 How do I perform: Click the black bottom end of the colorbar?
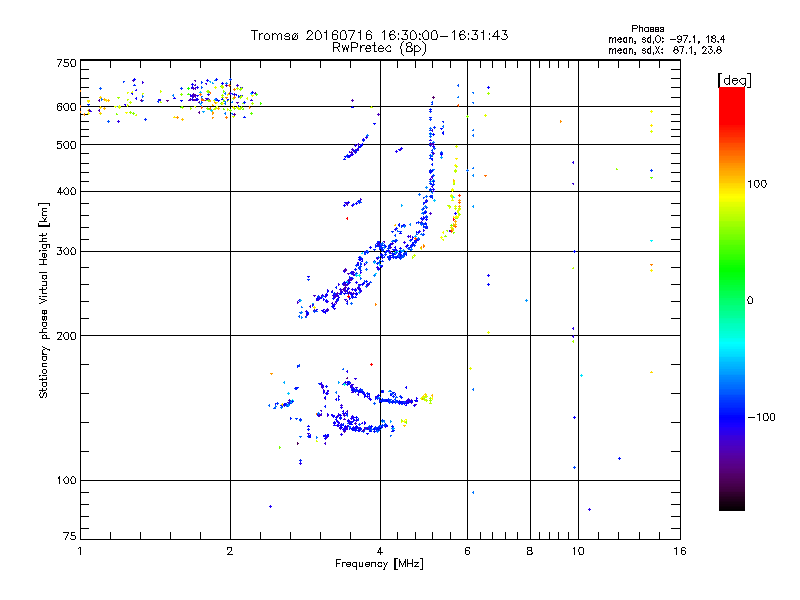pos(732,503)
